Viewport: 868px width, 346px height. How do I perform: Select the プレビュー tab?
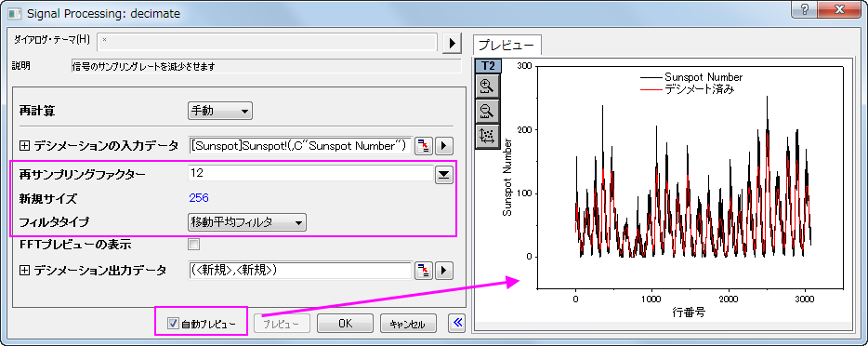tap(506, 45)
